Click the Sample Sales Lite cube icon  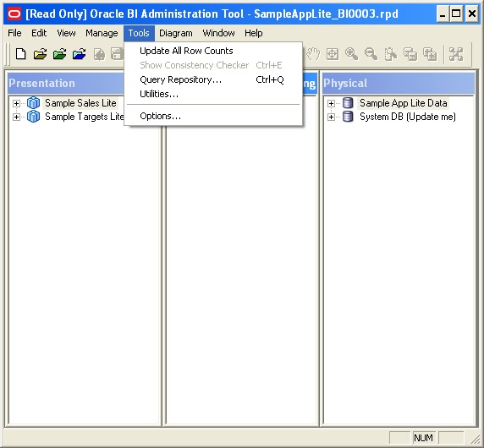(33, 103)
